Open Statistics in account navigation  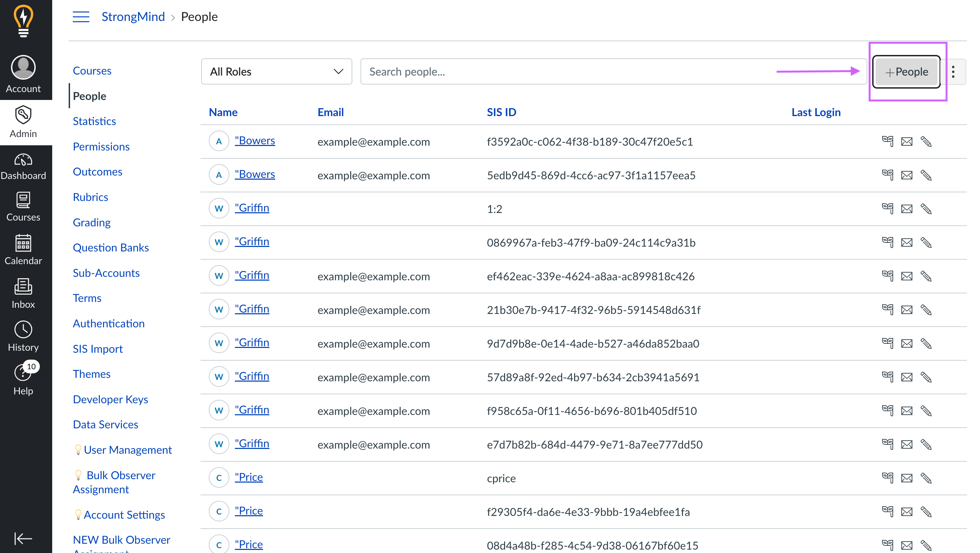[94, 121]
